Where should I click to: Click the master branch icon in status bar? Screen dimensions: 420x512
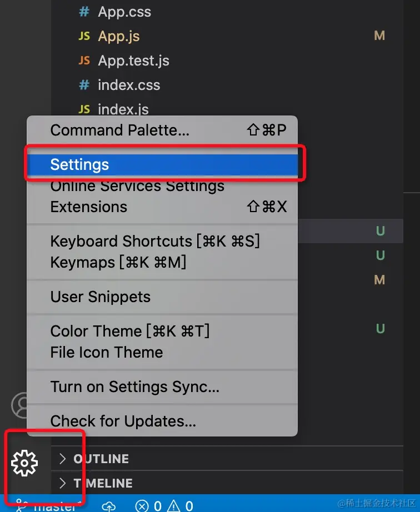(x=22, y=505)
